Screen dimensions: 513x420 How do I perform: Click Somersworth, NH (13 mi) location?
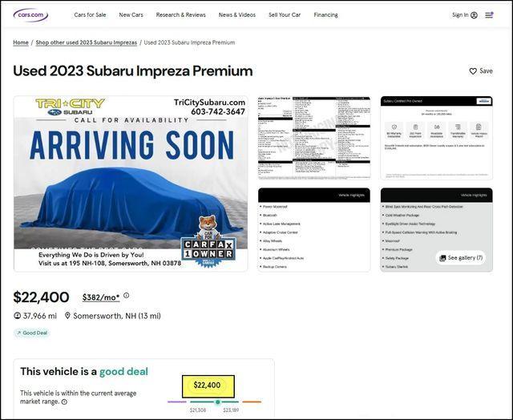pos(117,316)
